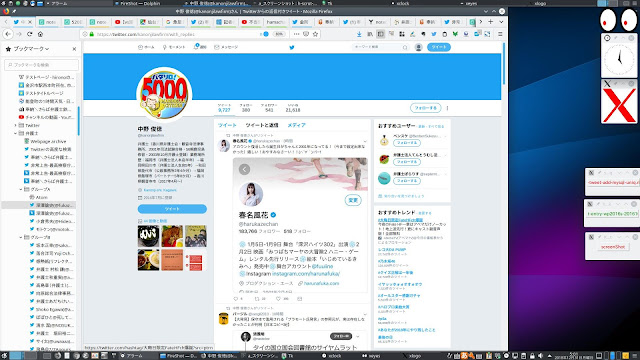Open a new Firefox tab with plus button

coord(491,22)
